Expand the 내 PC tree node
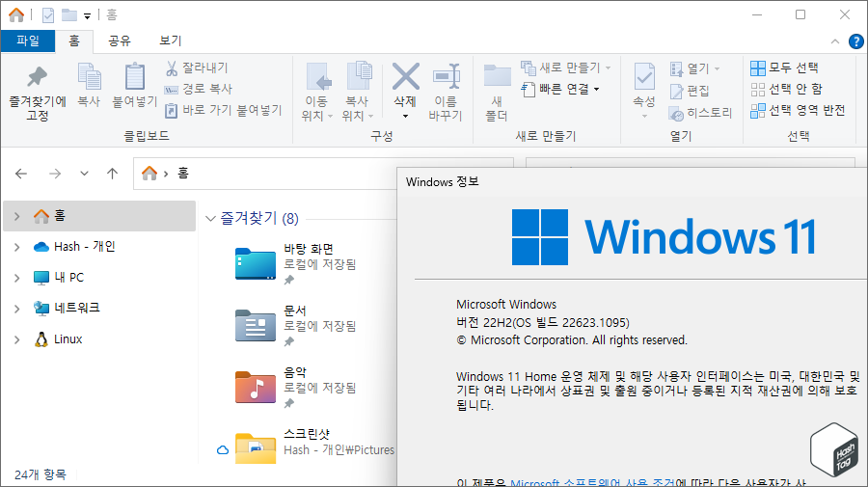Viewport: 868px width, 487px height. point(17,278)
